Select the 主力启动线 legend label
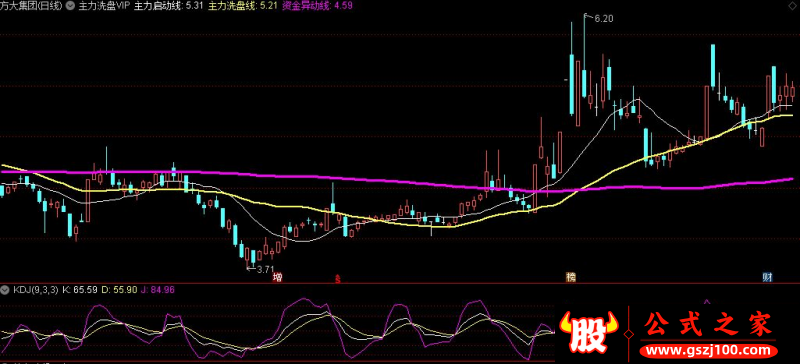Viewport: 800px width, 364px height. 158,6
